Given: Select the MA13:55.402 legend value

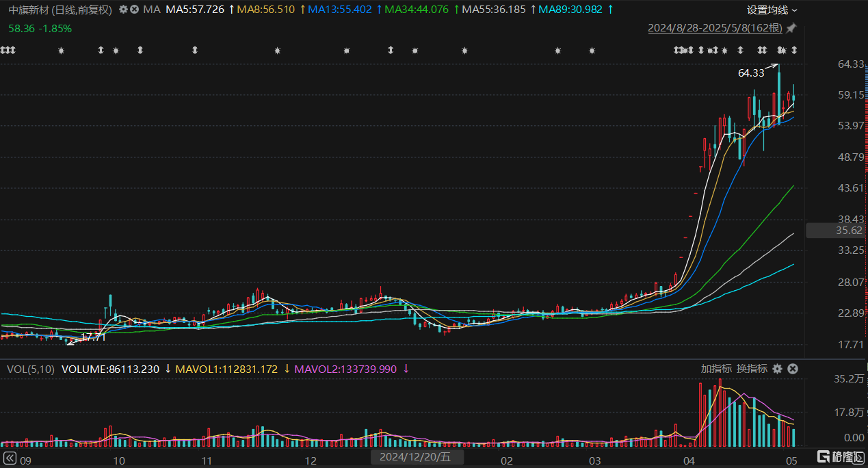Looking at the screenshot, I should (340, 10).
